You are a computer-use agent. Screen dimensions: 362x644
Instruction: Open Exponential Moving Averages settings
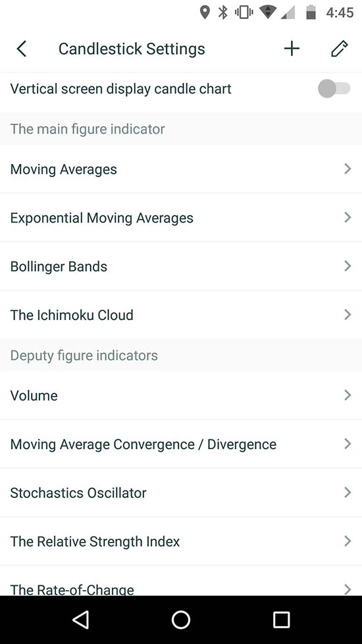[181, 218]
